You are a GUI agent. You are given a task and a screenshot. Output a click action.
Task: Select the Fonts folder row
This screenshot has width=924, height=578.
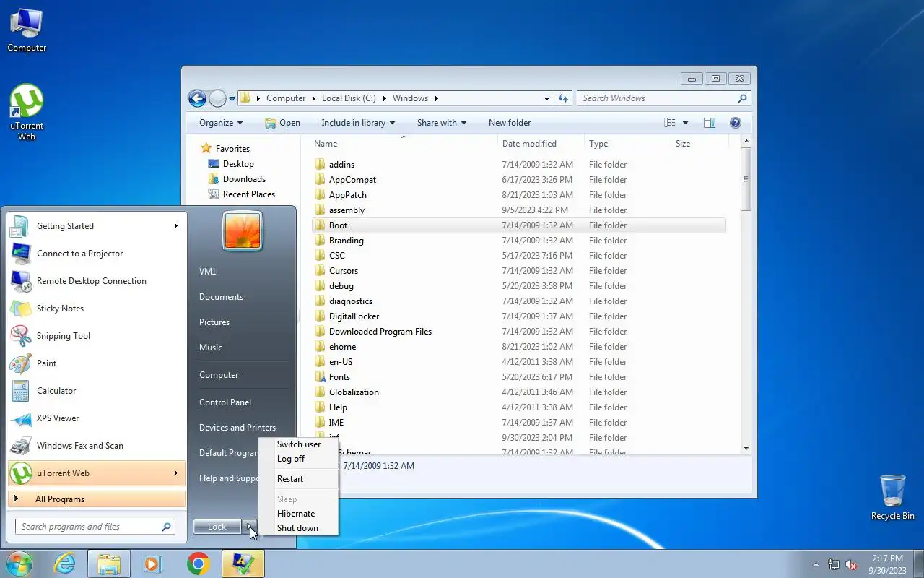click(x=519, y=377)
